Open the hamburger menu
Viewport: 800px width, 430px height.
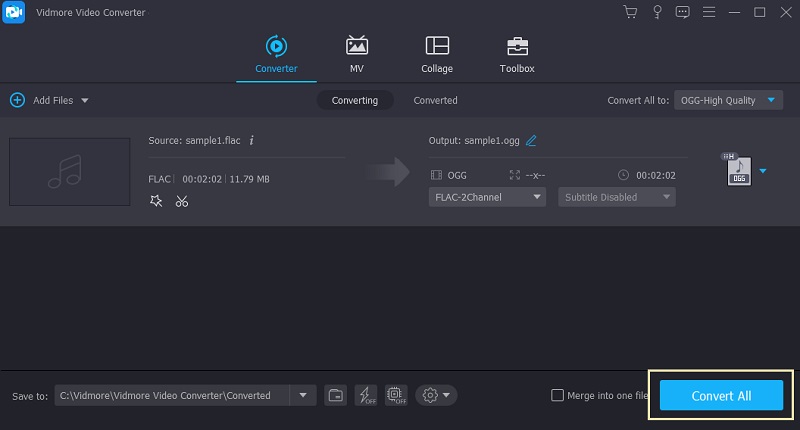click(x=709, y=12)
